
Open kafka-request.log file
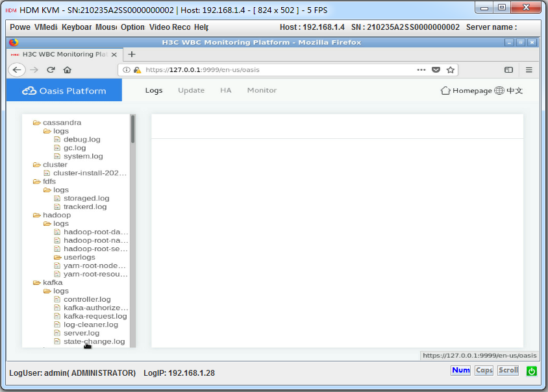tap(95, 316)
